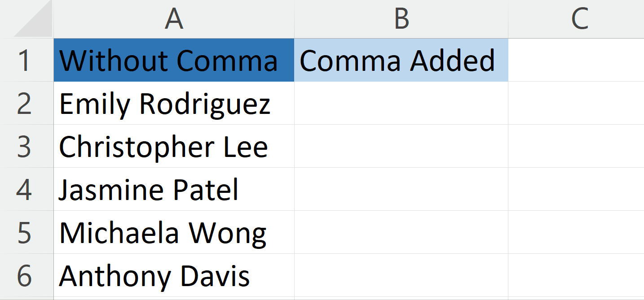The height and width of the screenshot is (300, 644).
Task: Click empty cell B6 beside Anthony Davis
Action: [401, 274]
